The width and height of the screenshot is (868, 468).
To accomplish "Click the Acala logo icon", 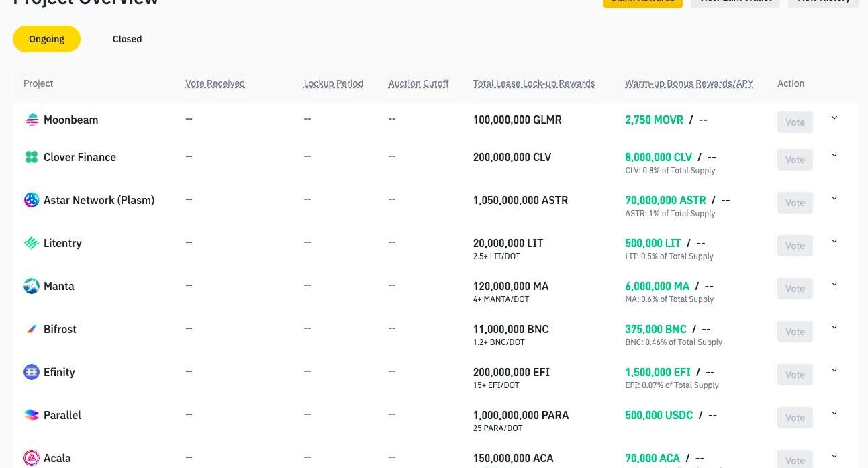I will [32, 458].
